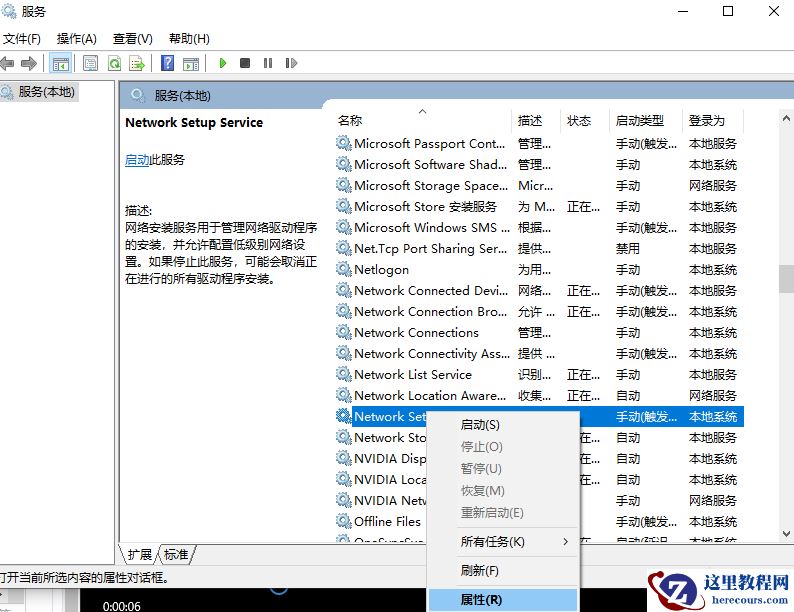Select the Network Connectivity Ass... service

(539, 353)
